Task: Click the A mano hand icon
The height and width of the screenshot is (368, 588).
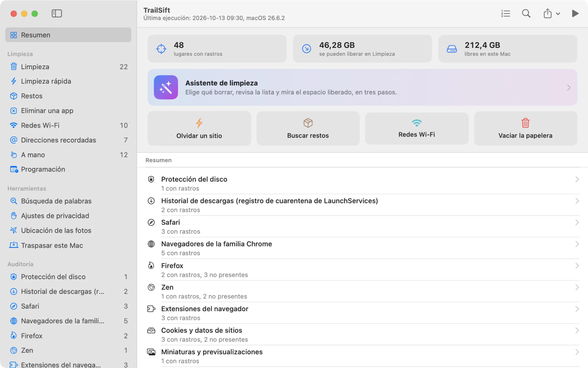Action: pyautogui.click(x=14, y=155)
